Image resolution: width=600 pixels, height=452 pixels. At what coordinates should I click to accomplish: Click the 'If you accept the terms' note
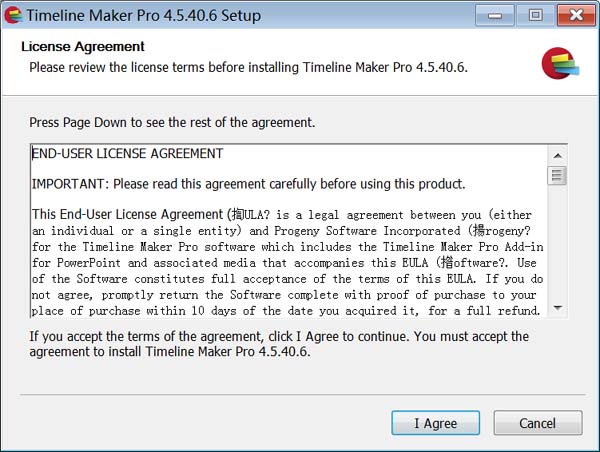pyautogui.click(x=279, y=336)
